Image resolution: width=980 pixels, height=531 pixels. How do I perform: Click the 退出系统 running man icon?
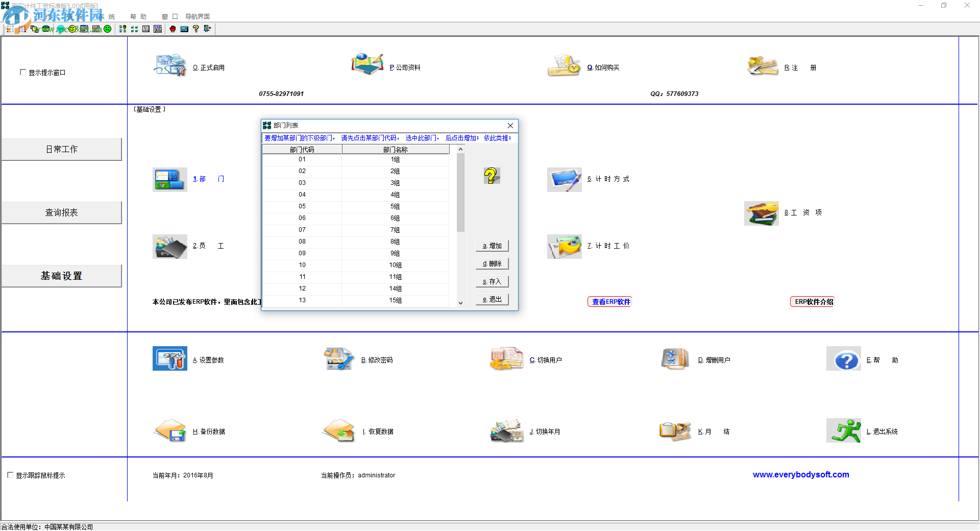tap(844, 430)
